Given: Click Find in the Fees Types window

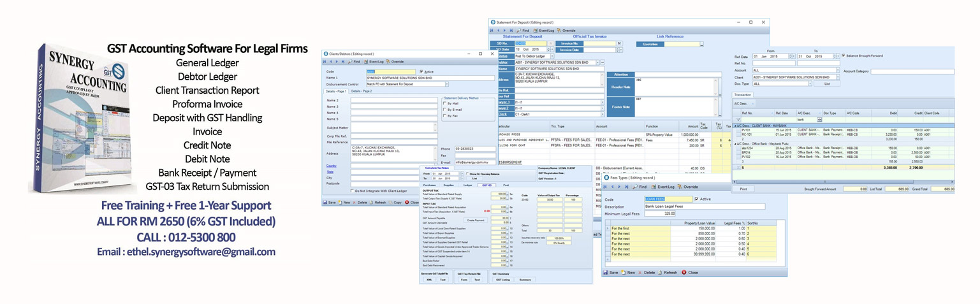Looking at the screenshot, I should coord(640,187).
